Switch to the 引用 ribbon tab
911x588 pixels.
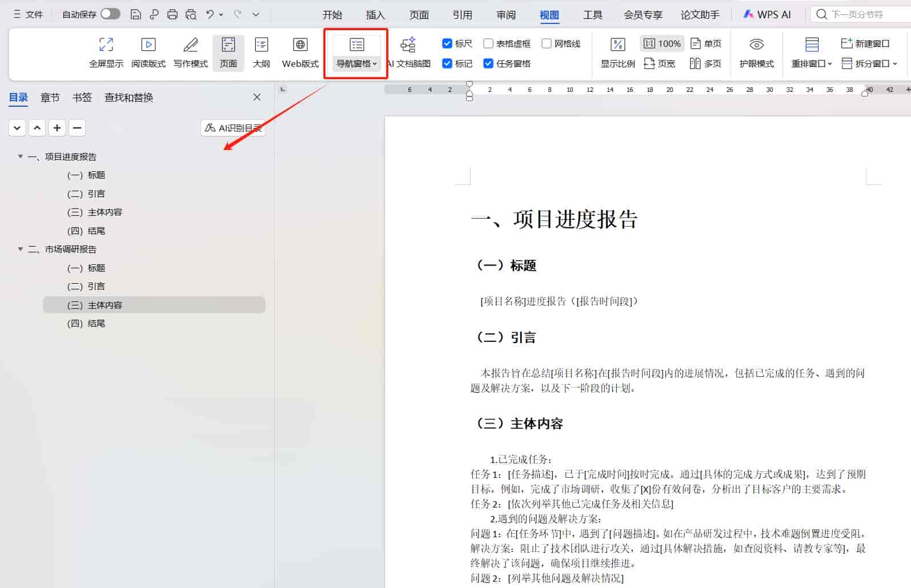(x=462, y=15)
